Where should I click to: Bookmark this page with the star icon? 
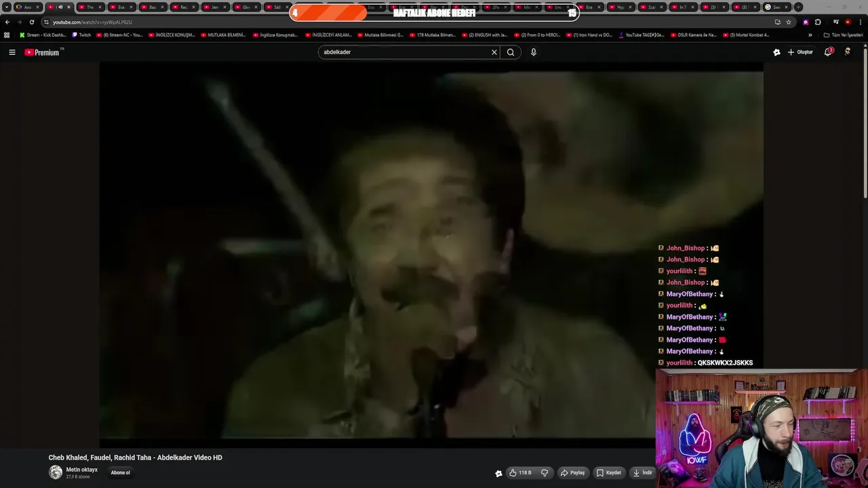coord(789,22)
